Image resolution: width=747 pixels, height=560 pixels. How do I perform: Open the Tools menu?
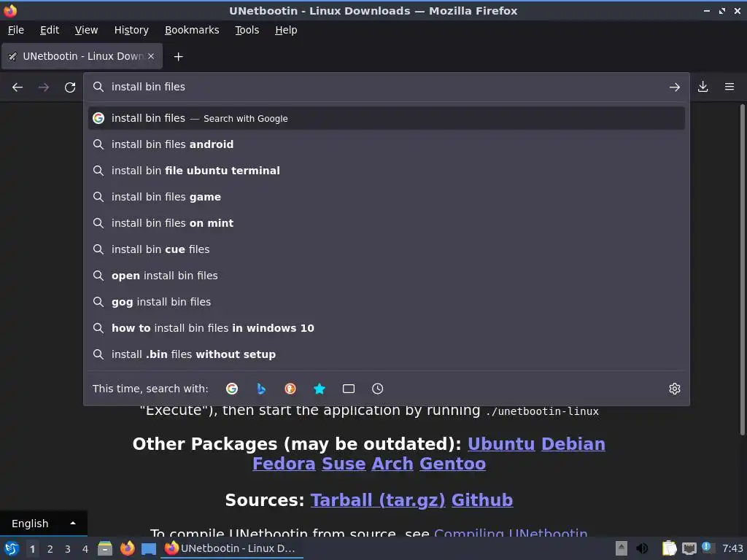247,30
